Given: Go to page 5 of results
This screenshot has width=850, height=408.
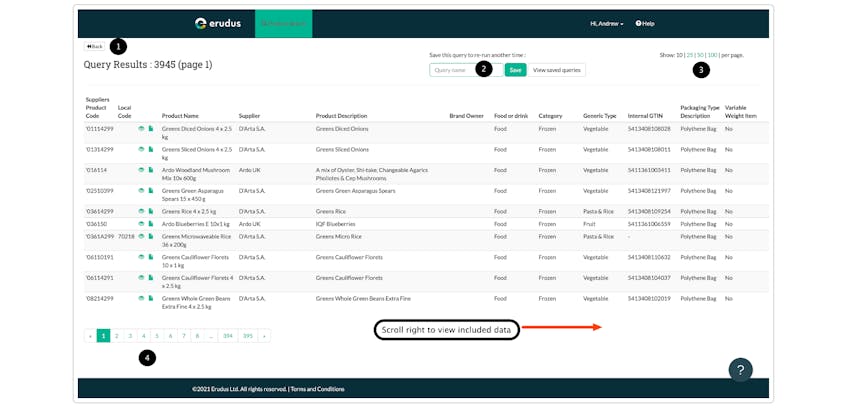Looking at the screenshot, I should coord(157,336).
